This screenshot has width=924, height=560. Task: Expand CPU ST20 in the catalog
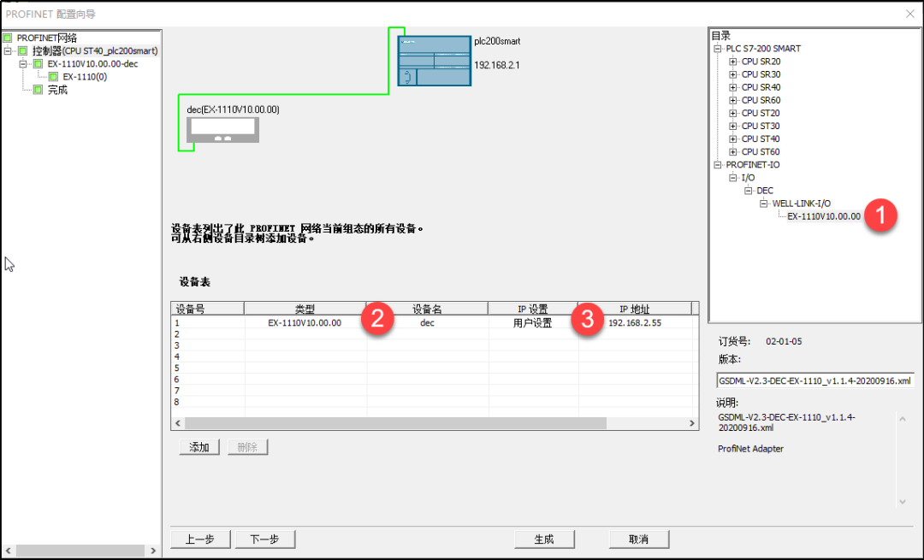(x=732, y=113)
